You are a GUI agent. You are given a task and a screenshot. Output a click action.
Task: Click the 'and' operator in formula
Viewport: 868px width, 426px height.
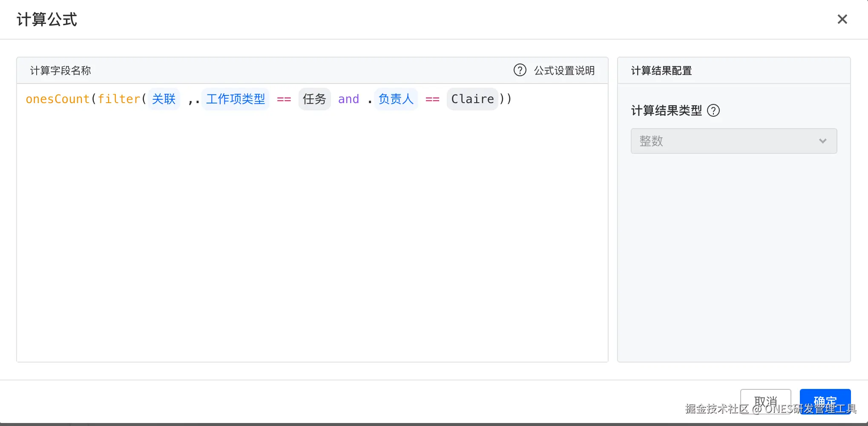coord(348,99)
